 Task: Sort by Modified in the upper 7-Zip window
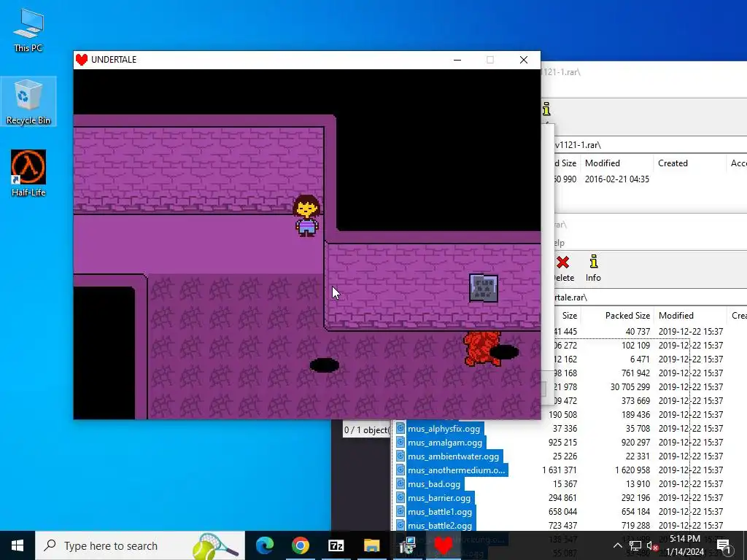point(602,163)
